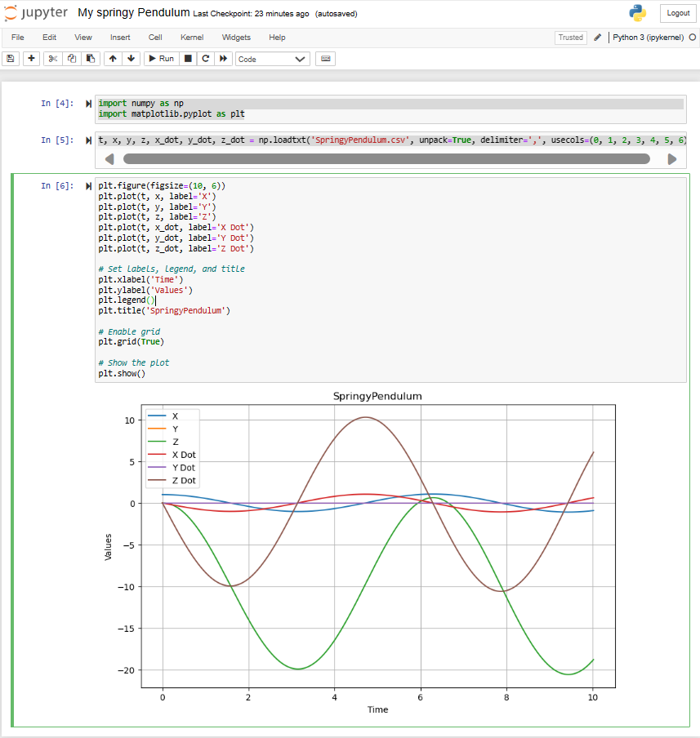
Task: Open the Kernel menu
Action: [x=192, y=38]
